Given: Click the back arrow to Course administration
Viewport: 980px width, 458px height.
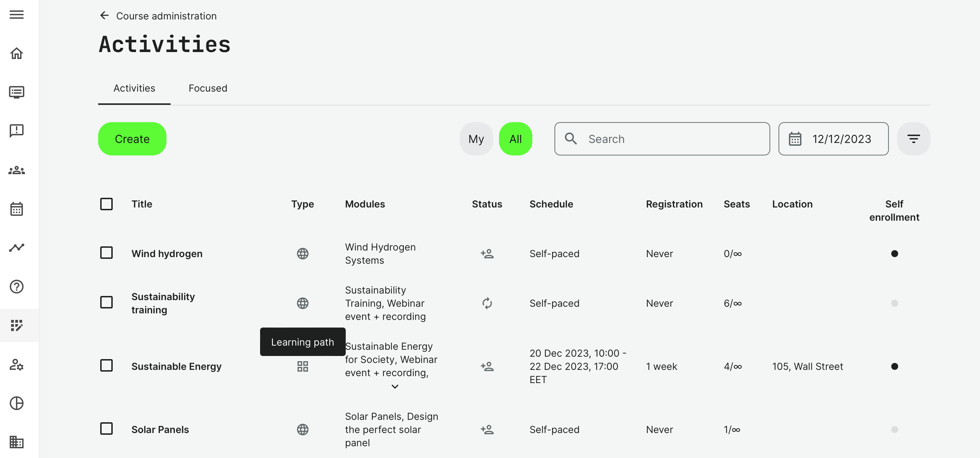Looking at the screenshot, I should coord(104,16).
